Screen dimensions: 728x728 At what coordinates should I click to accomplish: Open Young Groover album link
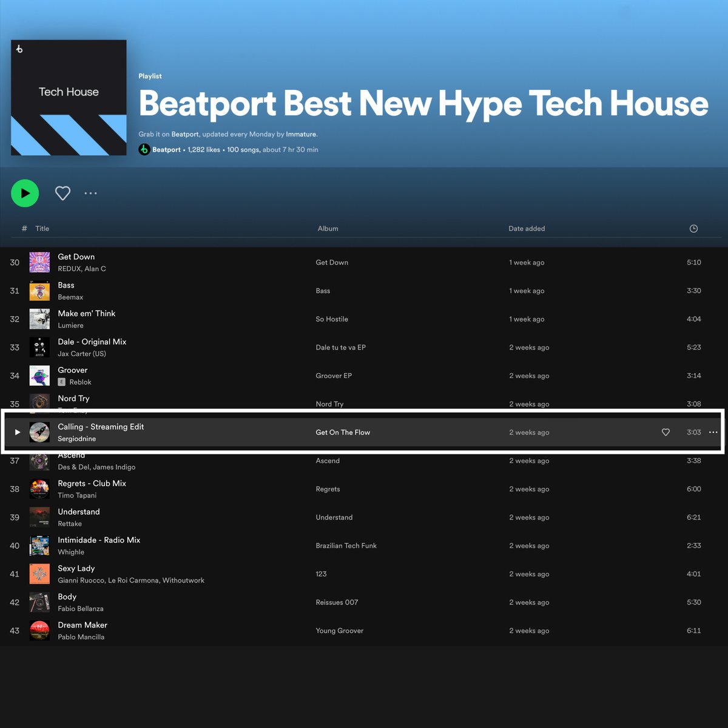click(339, 630)
